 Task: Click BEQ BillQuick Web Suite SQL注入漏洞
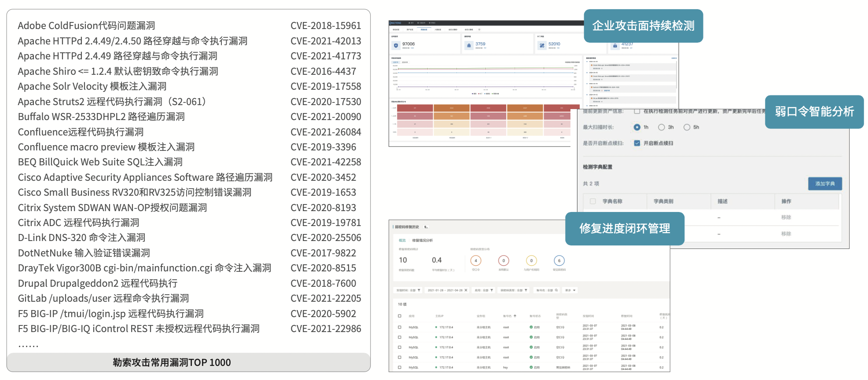click(100, 162)
